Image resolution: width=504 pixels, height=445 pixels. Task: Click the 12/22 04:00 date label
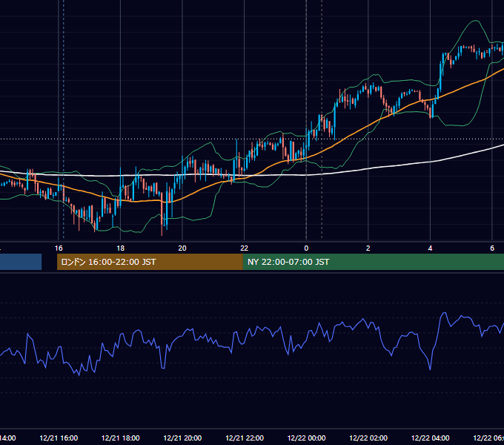pos(431,438)
